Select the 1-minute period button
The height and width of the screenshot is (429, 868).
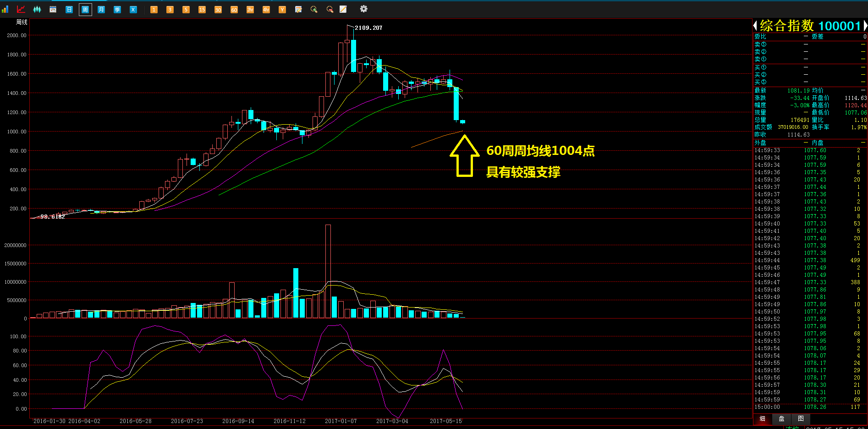click(154, 9)
